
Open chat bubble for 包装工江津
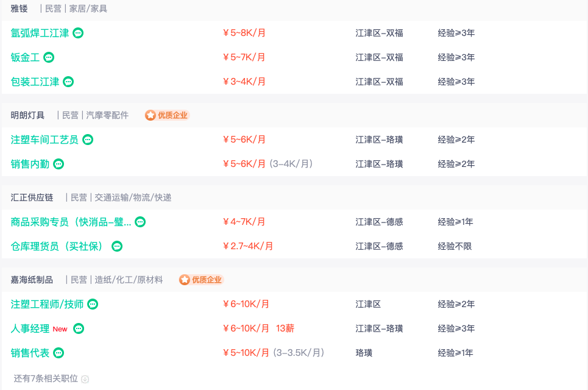[x=68, y=82]
